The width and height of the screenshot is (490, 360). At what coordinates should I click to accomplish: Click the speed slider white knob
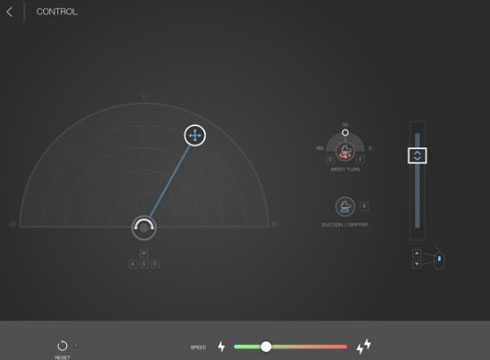point(266,347)
